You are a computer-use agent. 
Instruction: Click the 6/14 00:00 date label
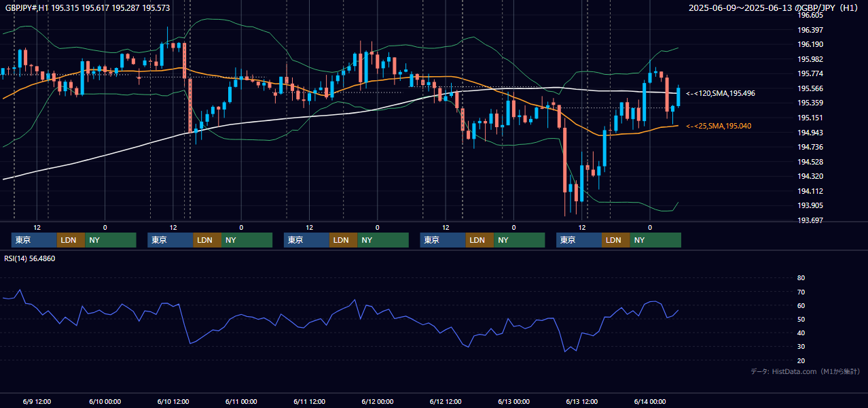650,401
